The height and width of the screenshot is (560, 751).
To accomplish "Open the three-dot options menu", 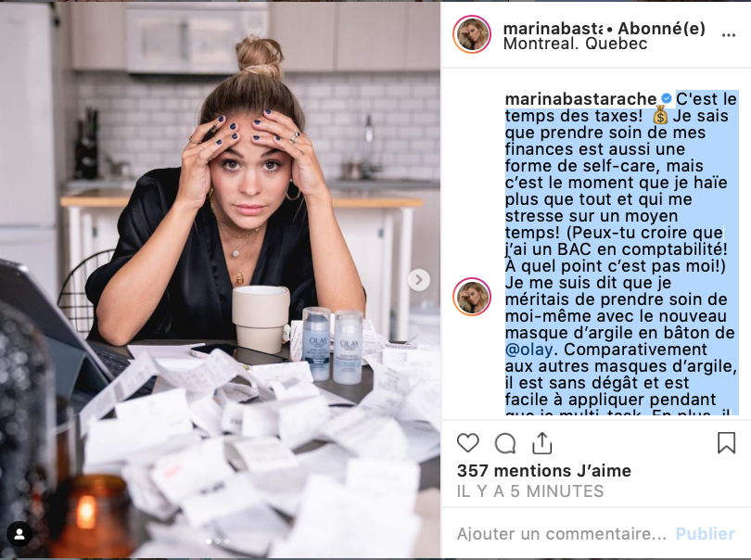I will point(729,35).
